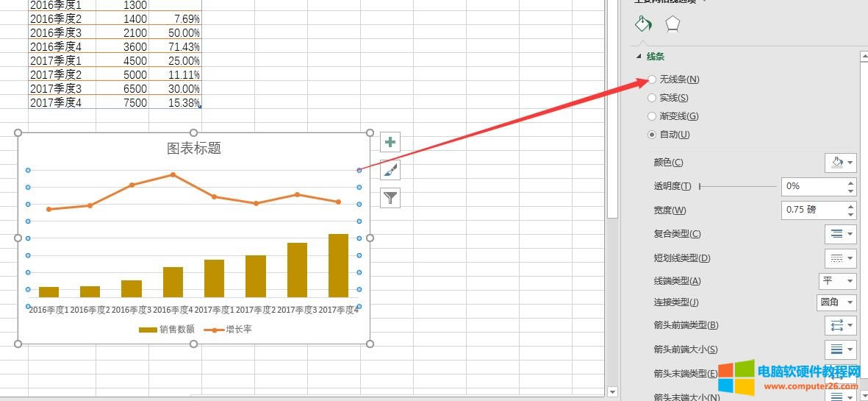Increase the 透明度 value with up arrow
Screen dimensions: 868x401
(851, 182)
